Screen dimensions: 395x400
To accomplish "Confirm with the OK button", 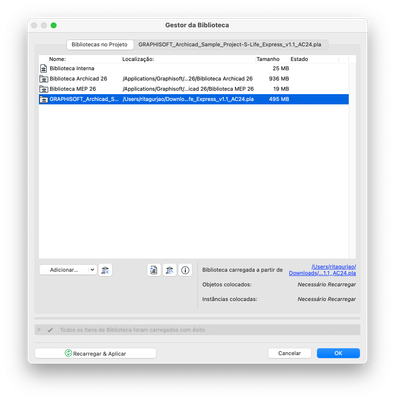I will pyautogui.click(x=338, y=353).
